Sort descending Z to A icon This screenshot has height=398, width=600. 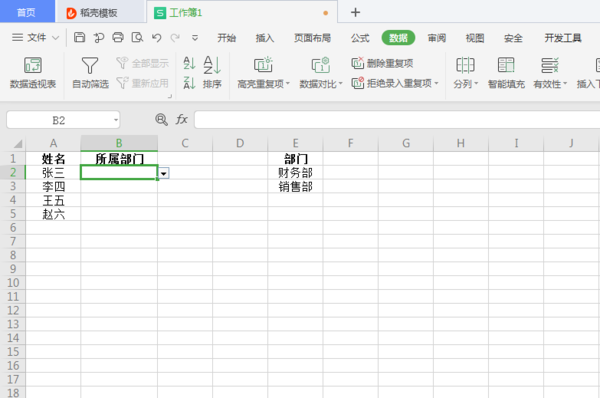189,83
